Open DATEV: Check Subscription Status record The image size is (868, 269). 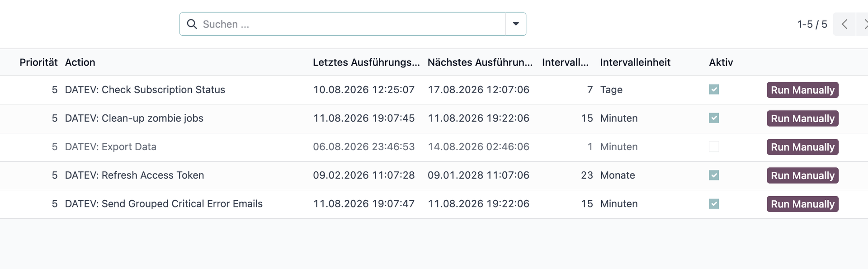click(145, 90)
